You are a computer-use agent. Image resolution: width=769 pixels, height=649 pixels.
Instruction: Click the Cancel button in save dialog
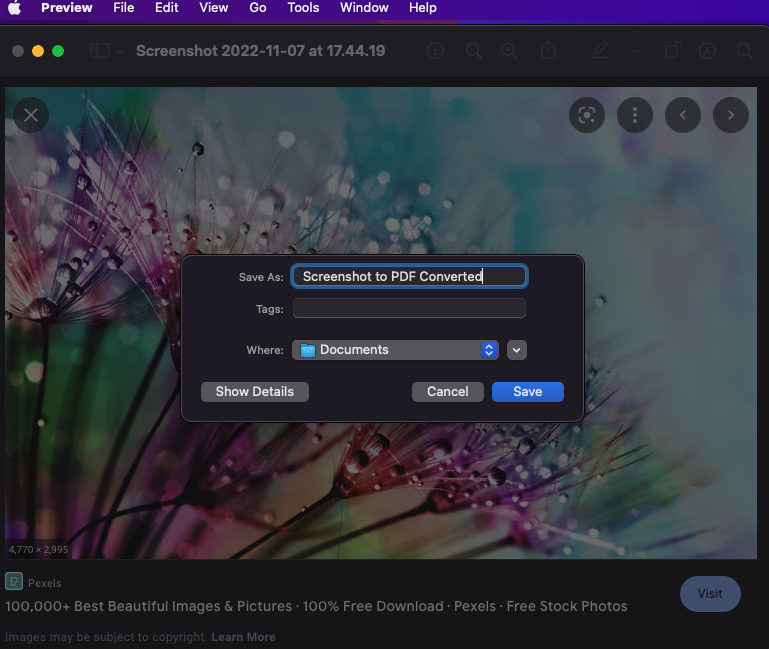(447, 392)
